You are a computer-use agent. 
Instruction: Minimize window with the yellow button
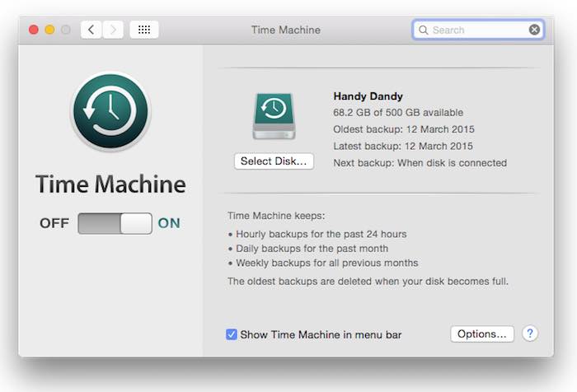coord(49,30)
